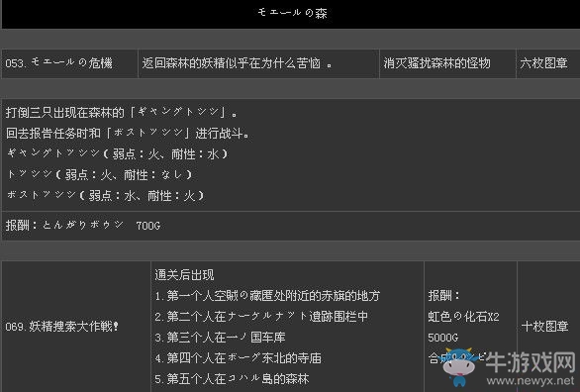Click the ギャングトツシ weakness line (耐性：水)
Viewport: 580px width, 392px height.
tap(117, 153)
